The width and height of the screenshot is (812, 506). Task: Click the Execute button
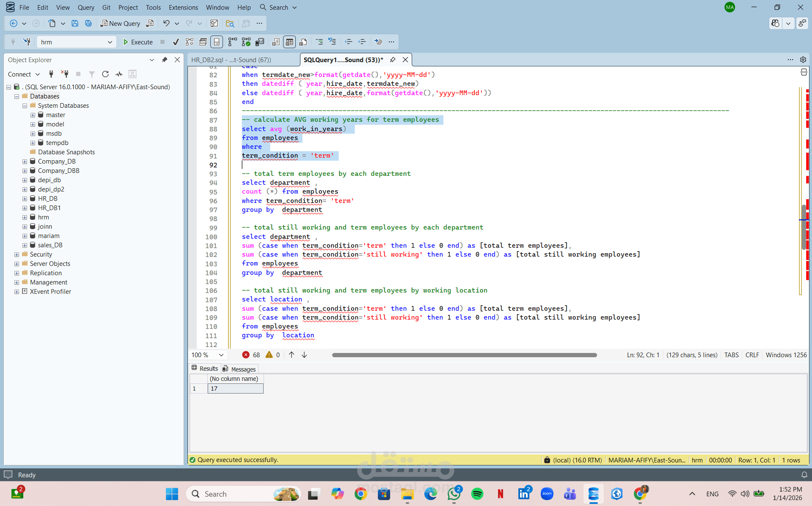[138, 42]
